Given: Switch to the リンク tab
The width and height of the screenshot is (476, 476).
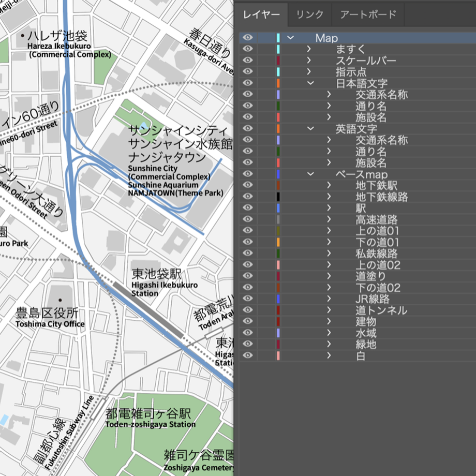Looking at the screenshot, I should tap(309, 14).
